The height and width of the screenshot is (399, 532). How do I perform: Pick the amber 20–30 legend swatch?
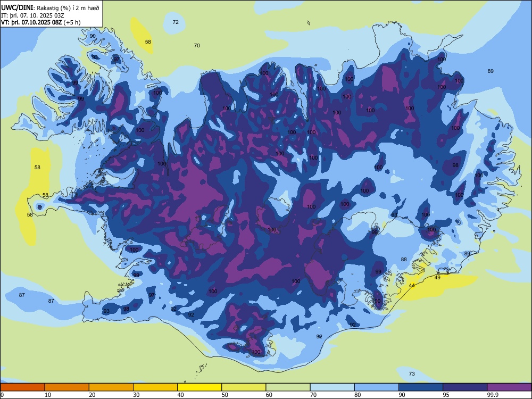click(111, 387)
